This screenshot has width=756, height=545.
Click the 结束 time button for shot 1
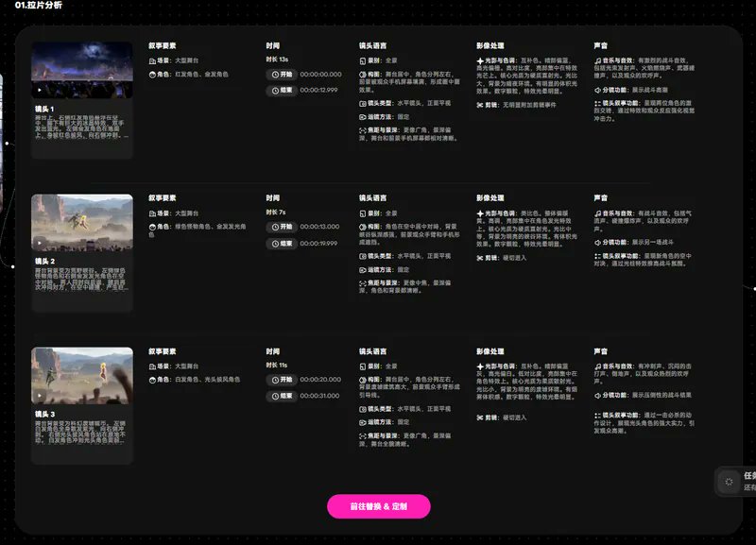[282, 91]
